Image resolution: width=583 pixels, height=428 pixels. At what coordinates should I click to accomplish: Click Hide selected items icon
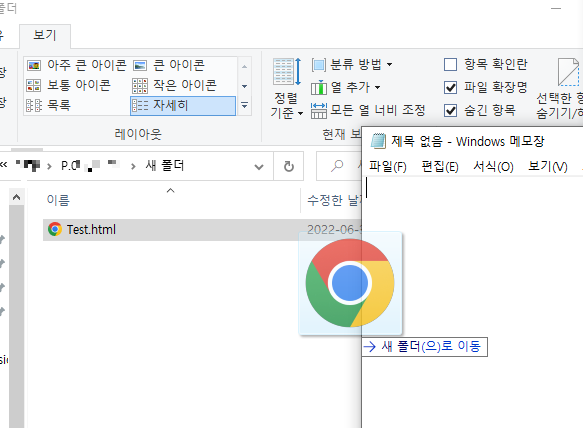tap(568, 71)
